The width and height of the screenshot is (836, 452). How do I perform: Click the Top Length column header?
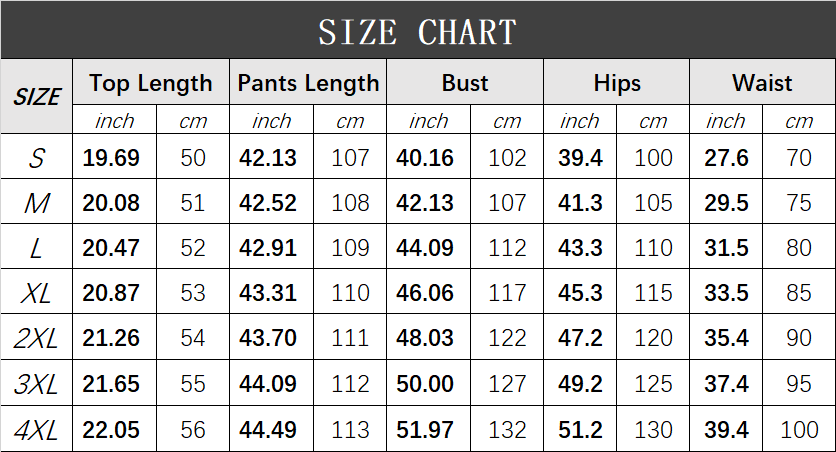(x=151, y=83)
